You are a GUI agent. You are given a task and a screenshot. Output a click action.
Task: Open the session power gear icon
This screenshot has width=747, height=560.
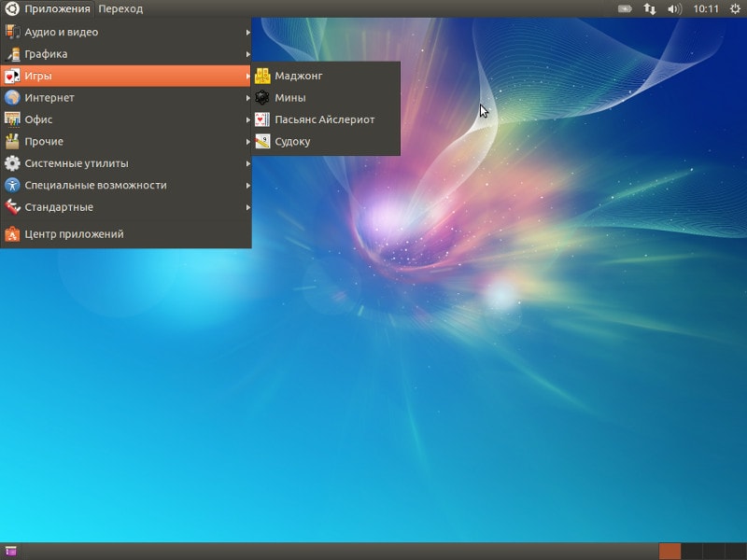pos(735,9)
